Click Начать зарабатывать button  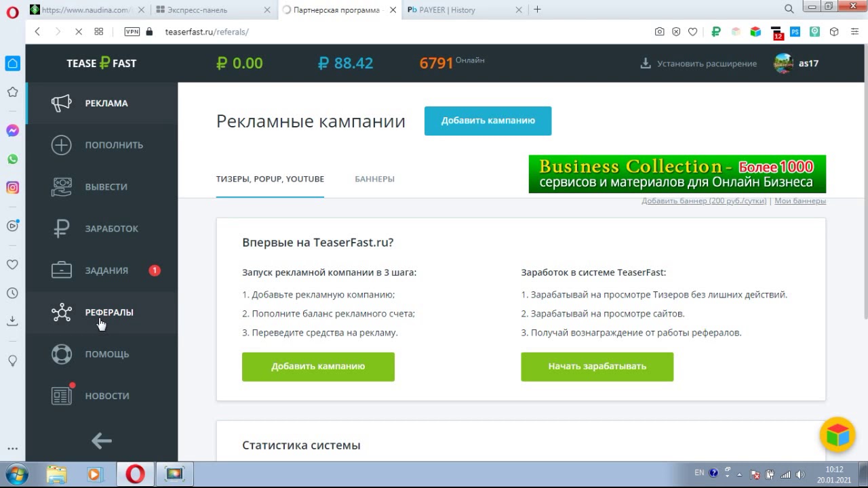597,367
